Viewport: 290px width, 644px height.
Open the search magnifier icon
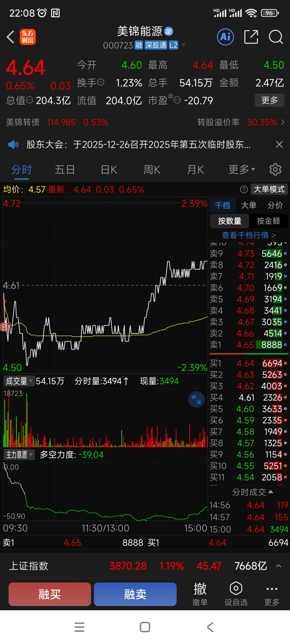pos(276,37)
